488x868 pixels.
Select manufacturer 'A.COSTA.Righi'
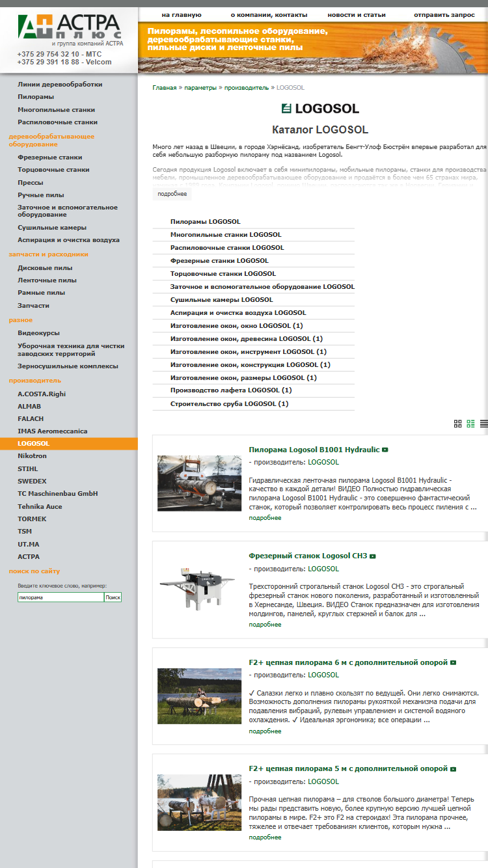click(42, 394)
